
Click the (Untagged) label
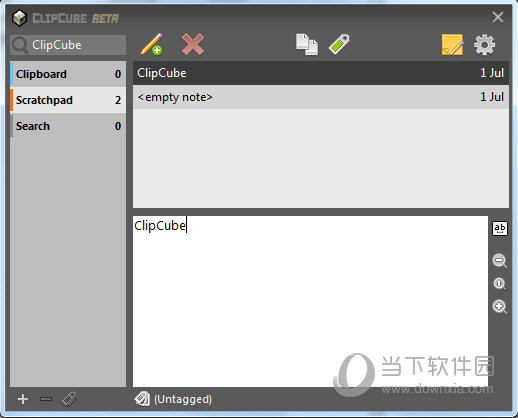pyautogui.click(x=183, y=399)
